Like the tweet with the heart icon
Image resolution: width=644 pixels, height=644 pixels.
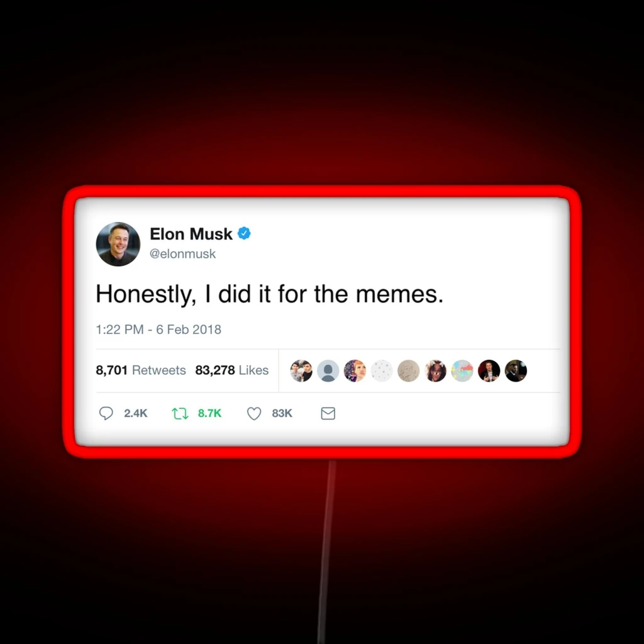point(254,413)
